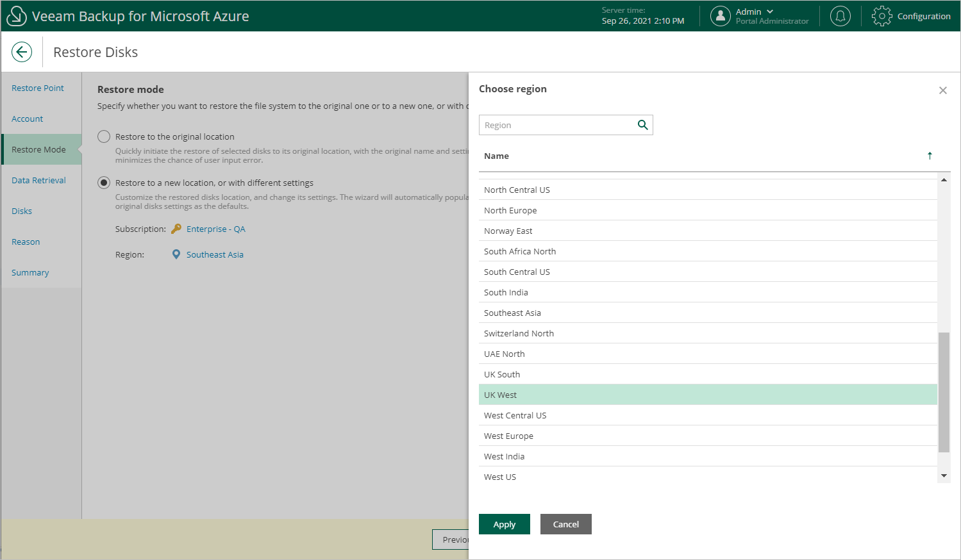Click the scrollbar down arrow
This screenshot has width=961, height=560.
pos(944,476)
